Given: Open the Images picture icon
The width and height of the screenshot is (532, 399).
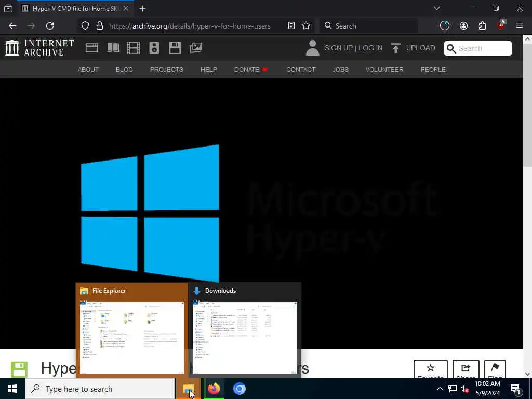Looking at the screenshot, I should click(196, 48).
